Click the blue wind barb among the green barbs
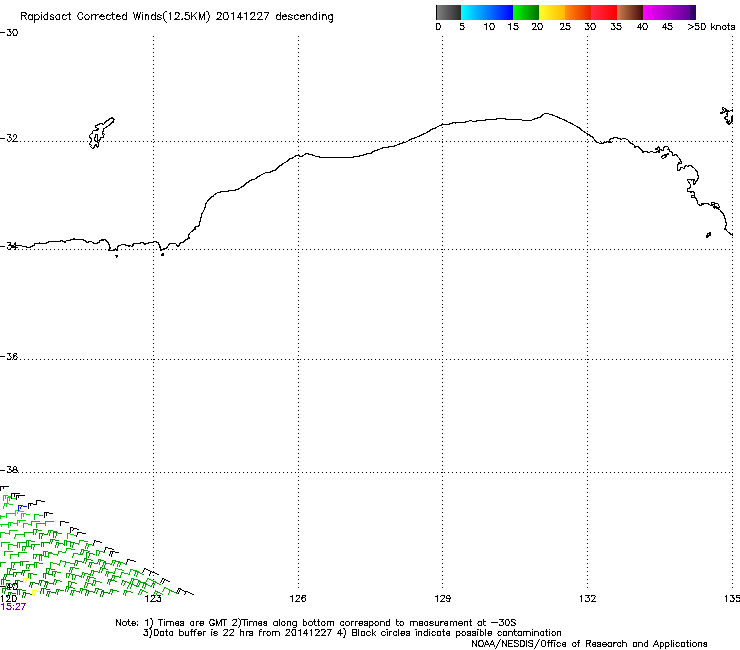 coord(22,507)
